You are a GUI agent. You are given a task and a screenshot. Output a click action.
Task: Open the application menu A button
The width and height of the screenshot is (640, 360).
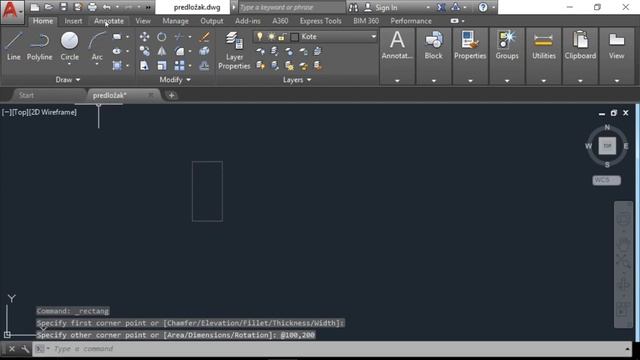(x=11, y=11)
